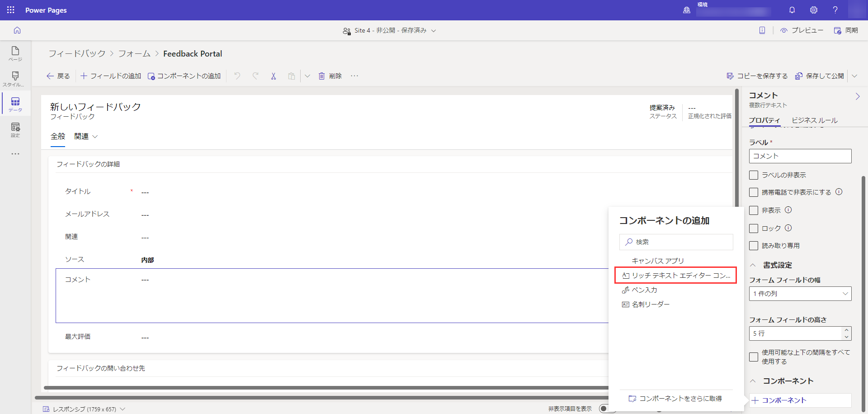Click the component 検索 search field
Screen dimensions: 868x414
click(676, 242)
